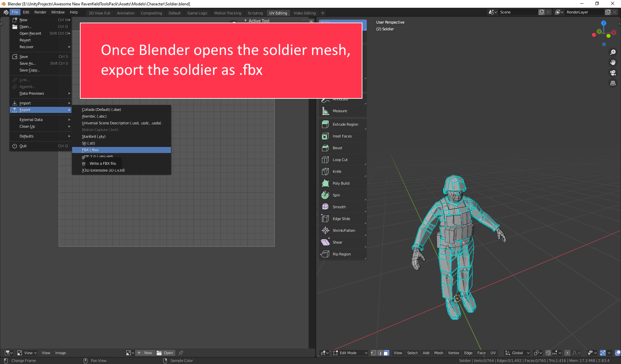
Task: Open the Global transform orientation dropdown
Action: coord(517,353)
